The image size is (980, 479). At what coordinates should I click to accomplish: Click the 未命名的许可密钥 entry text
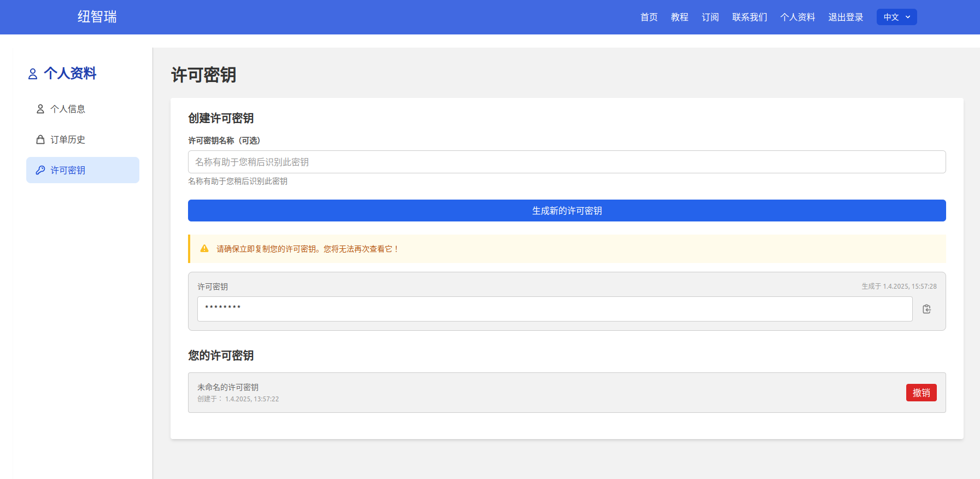coord(228,387)
